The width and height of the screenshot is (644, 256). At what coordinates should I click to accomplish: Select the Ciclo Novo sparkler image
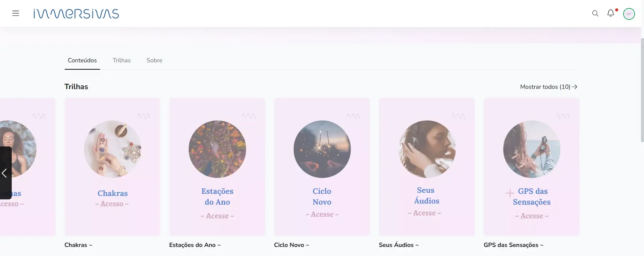pos(322,149)
